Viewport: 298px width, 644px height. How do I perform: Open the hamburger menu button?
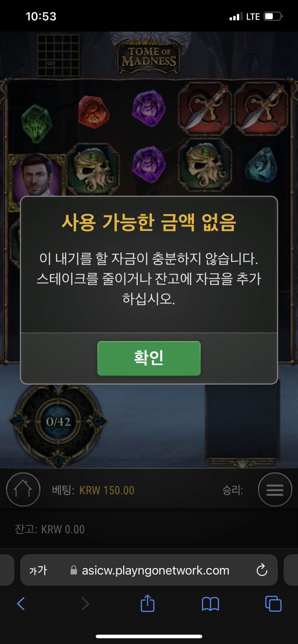coord(275,489)
